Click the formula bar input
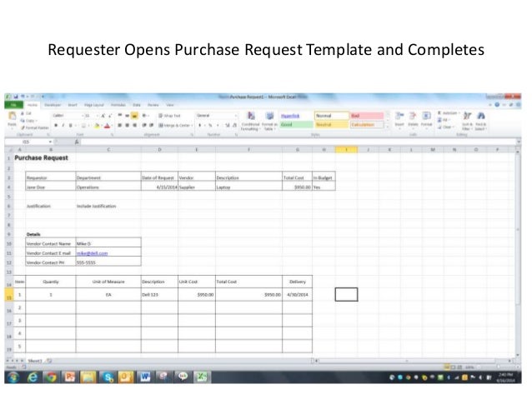The width and height of the screenshot is (532, 399). coord(299,142)
